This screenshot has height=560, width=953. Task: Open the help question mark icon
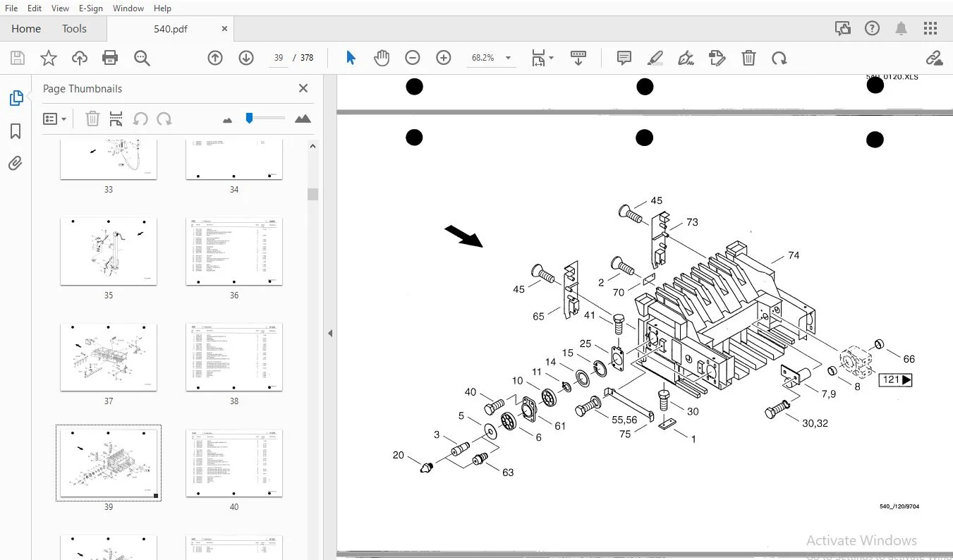[x=873, y=28]
